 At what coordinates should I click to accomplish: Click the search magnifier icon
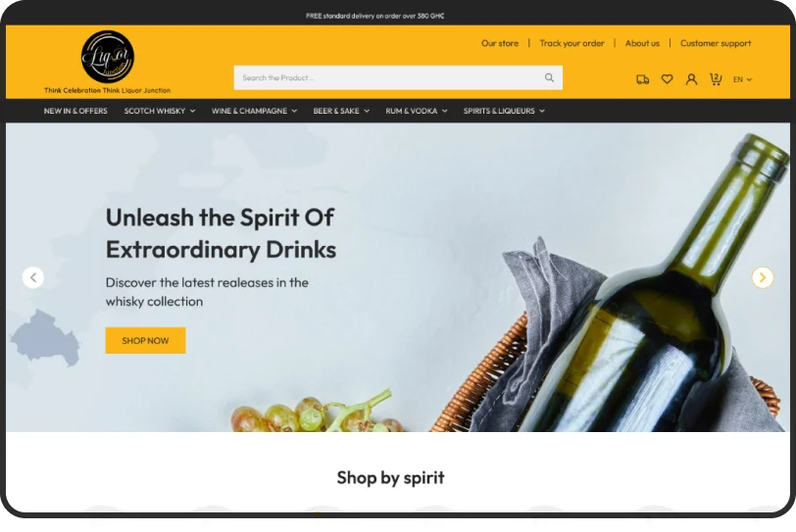tap(549, 77)
